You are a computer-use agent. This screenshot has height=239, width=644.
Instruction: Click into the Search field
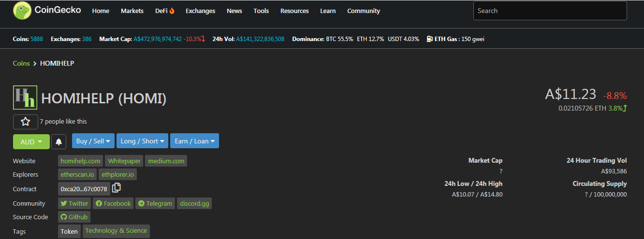coord(550,11)
